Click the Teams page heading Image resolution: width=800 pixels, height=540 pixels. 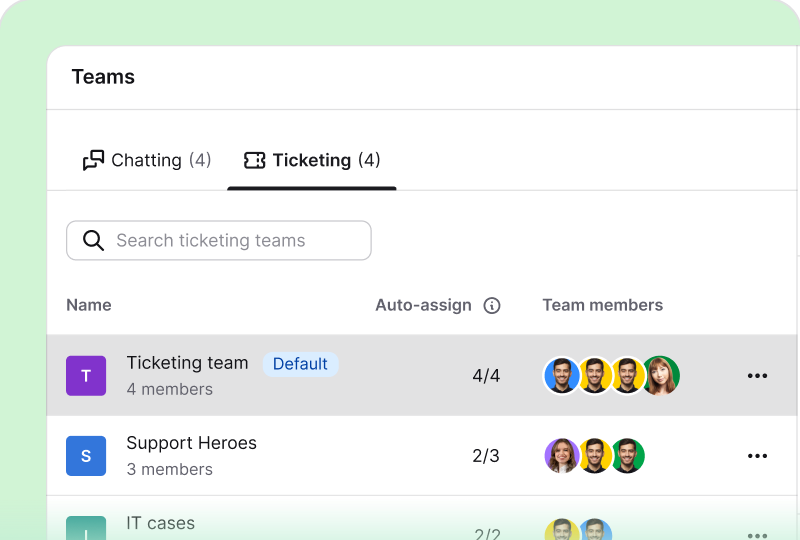103,77
